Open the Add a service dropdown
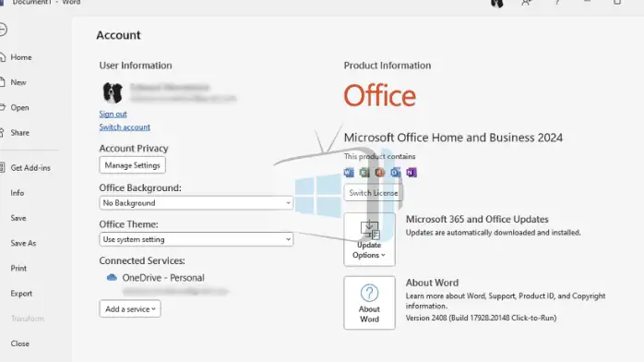644x362 pixels. pos(130,309)
